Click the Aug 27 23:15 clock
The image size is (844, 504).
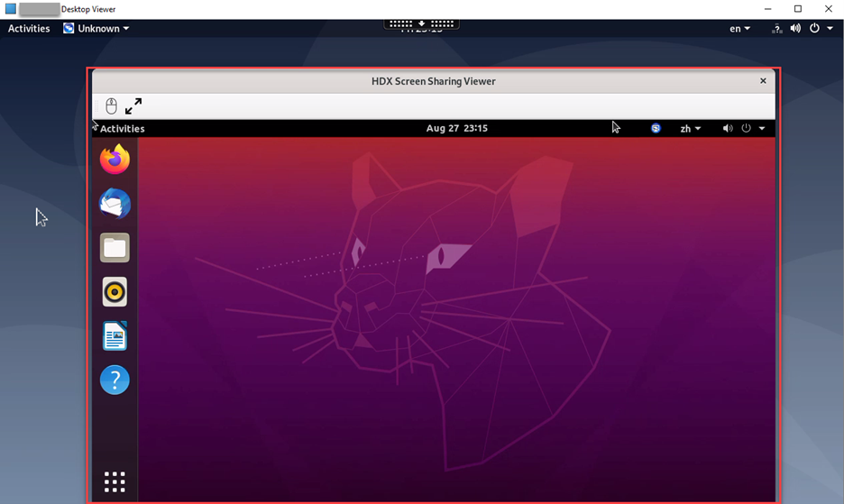tap(457, 128)
